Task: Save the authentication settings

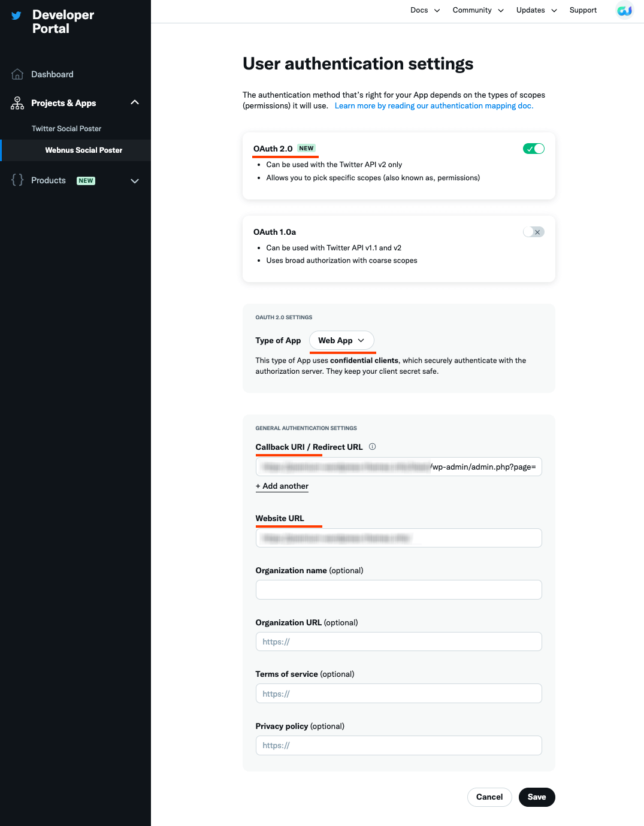Action: tap(537, 797)
